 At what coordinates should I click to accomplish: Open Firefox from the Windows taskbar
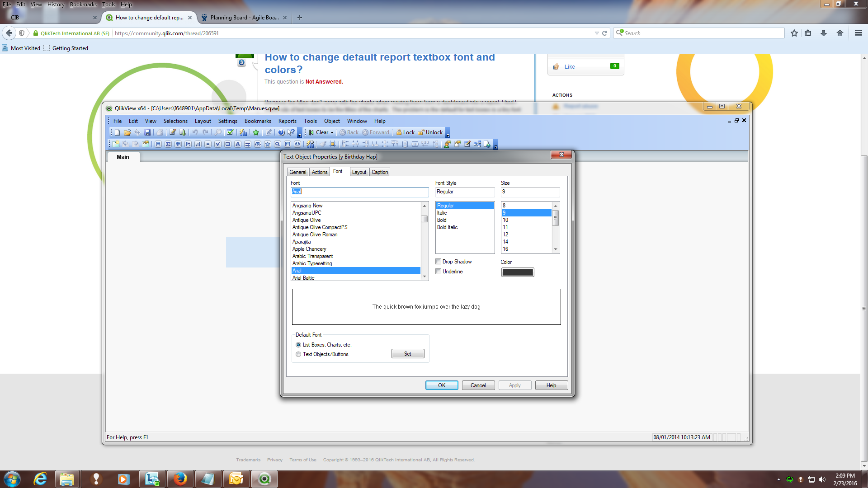click(x=180, y=479)
